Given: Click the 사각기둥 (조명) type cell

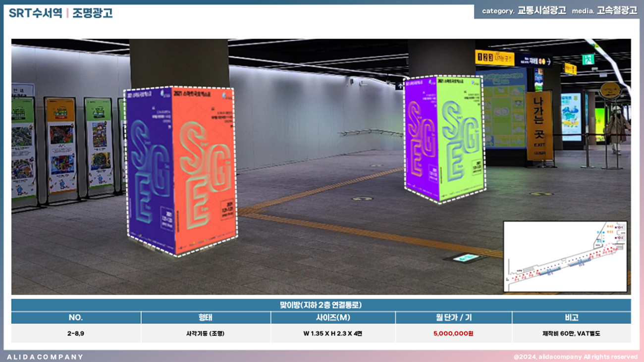Looking at the screenshot, I should [x=205, y=333].
